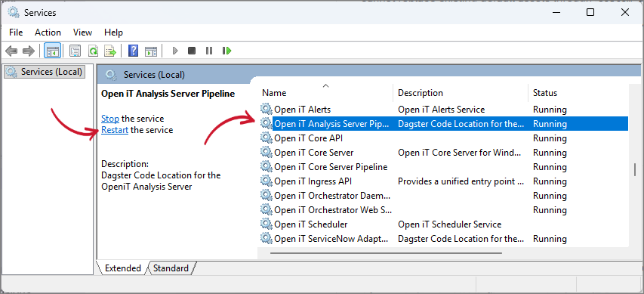644x294 pixels.
Task: Open the View menu
Action: 82,32
